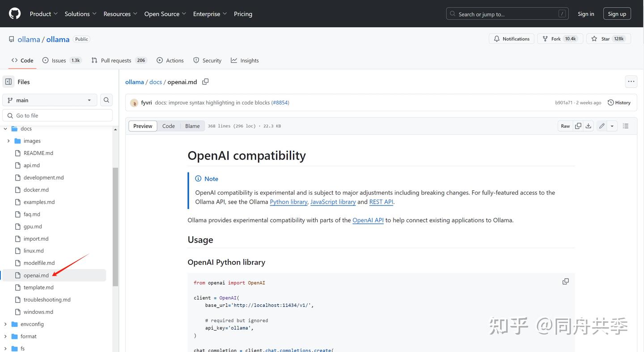Screen dimensions: 644x352
Task: Follow the Python library link
Action: click(x=288, y=202)
